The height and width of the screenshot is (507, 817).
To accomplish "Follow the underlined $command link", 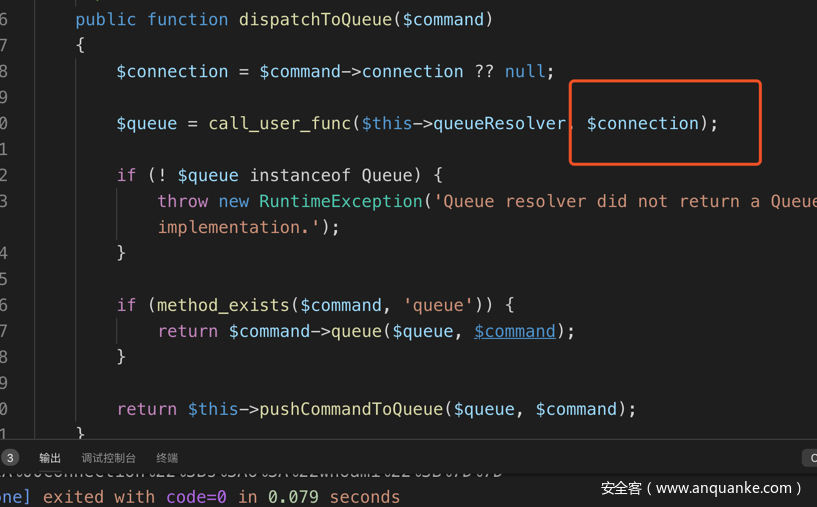I will (514, 331).
